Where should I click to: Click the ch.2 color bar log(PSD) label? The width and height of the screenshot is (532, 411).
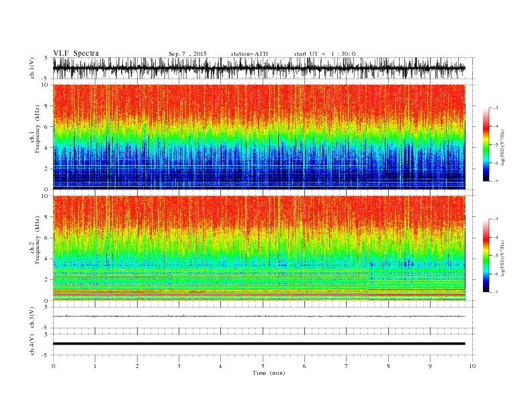click(x=502, y=257)
